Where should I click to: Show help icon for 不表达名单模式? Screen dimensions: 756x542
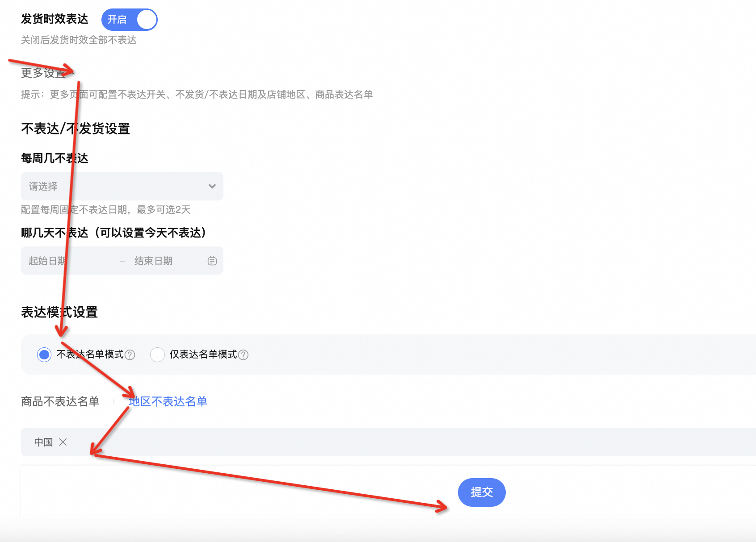130,355
